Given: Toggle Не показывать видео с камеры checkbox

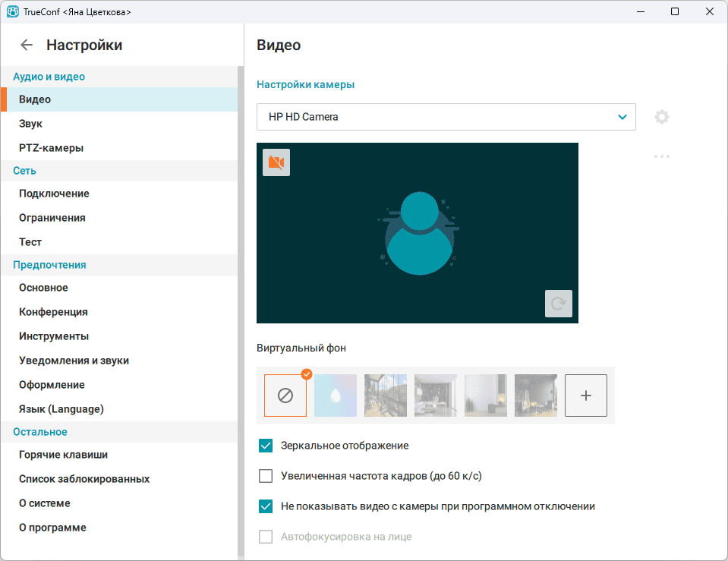Looking at the screenshot, I should point(266,506).
